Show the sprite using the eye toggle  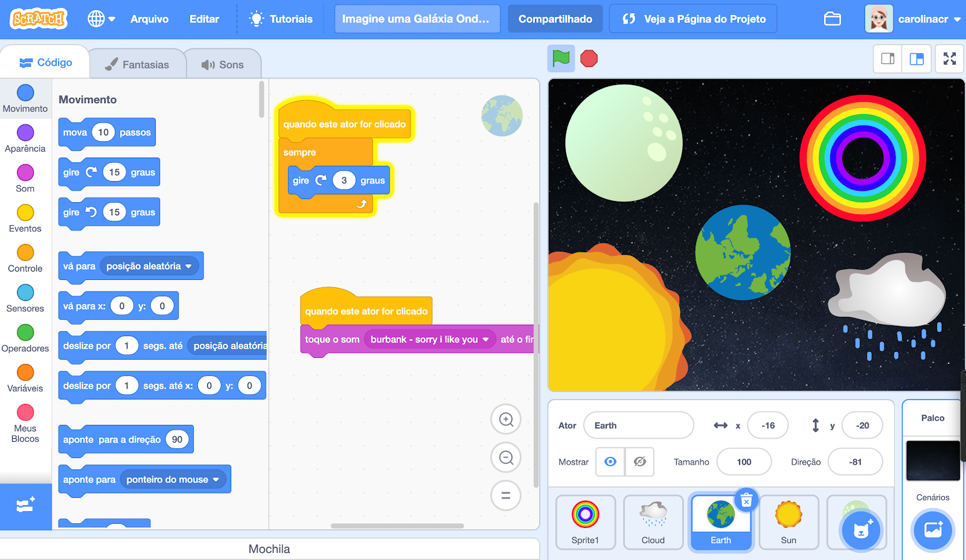point(610,462)
